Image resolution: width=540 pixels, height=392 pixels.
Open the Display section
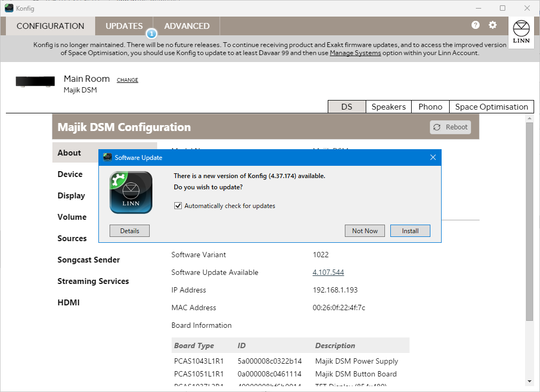[71, 196]
